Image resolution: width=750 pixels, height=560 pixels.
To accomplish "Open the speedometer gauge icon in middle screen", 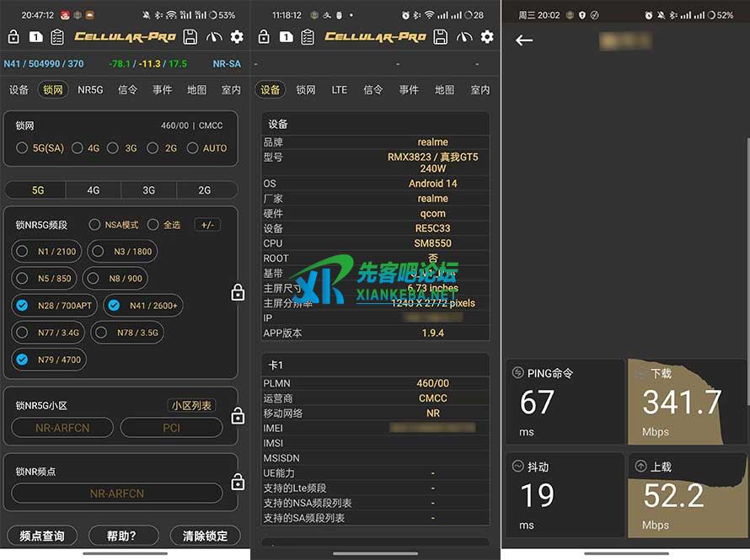I will click(x=464, y=37).
